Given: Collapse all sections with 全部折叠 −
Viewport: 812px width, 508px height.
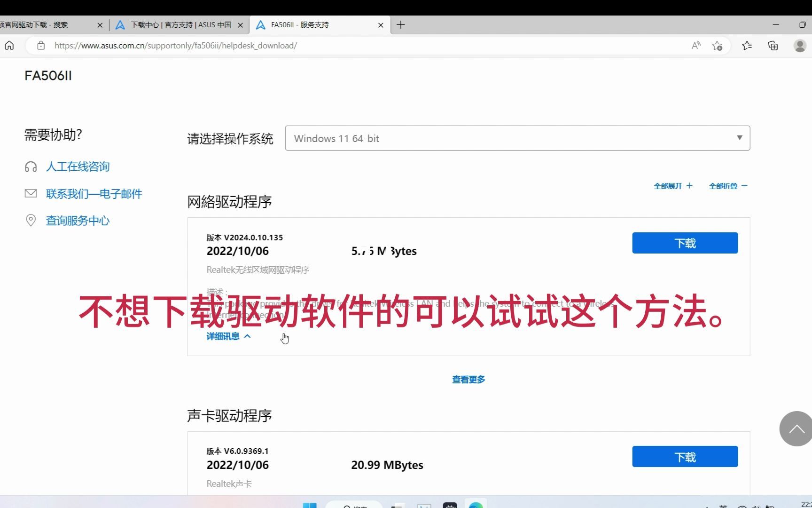Looking at the screenshot, I should click(x=728, y=186).
